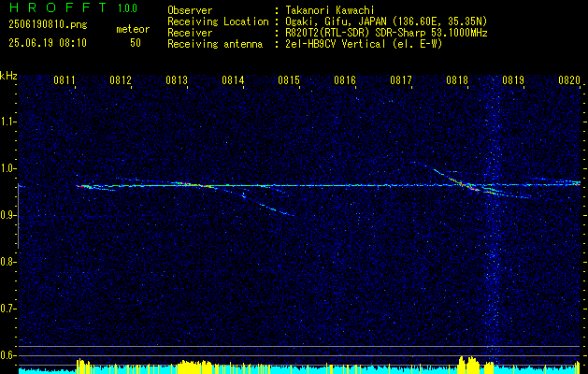The height and width of the screenshot is (374, 588).
Task: Click the 0.8 frequency axis label
Action: [x=7, y=262]
